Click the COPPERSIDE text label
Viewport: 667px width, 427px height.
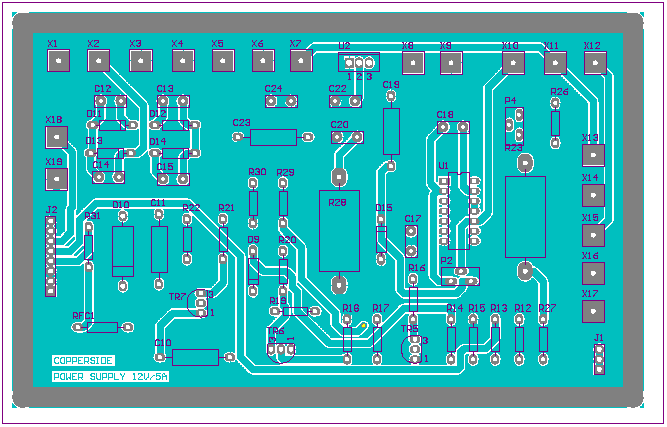pos(84,360)
